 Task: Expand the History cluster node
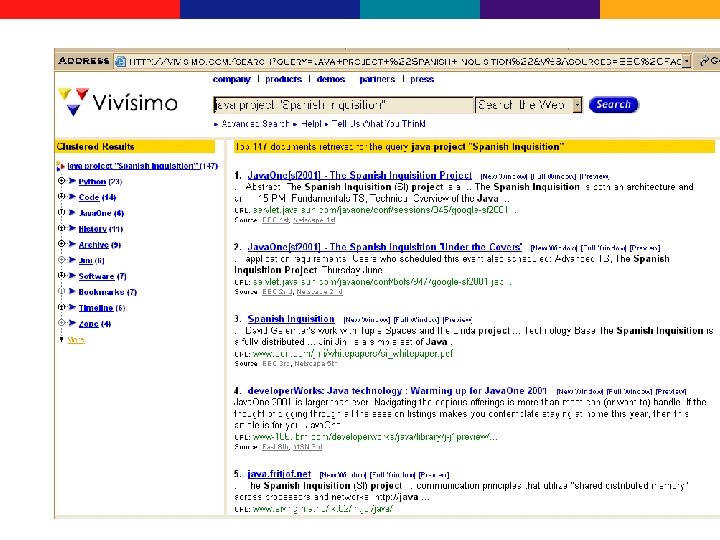(x=62, y=228)
